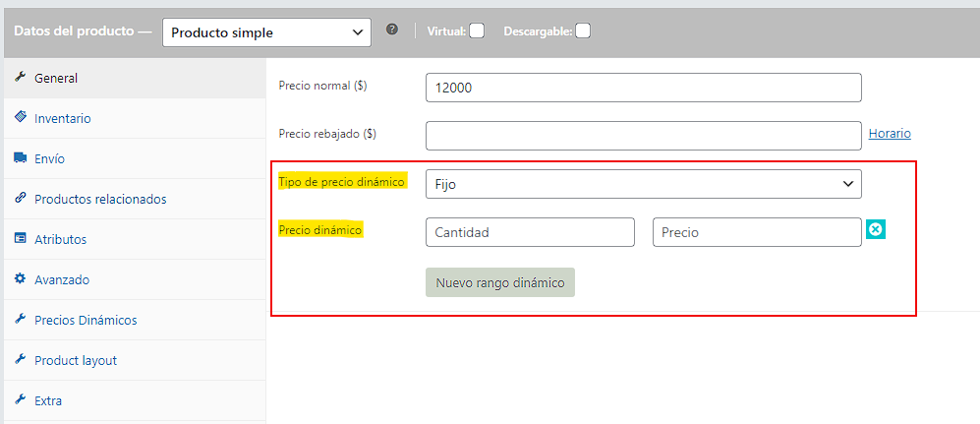Switch to the Product layout tab
This screenshot has height=424, width=980.
pos(76,360)
